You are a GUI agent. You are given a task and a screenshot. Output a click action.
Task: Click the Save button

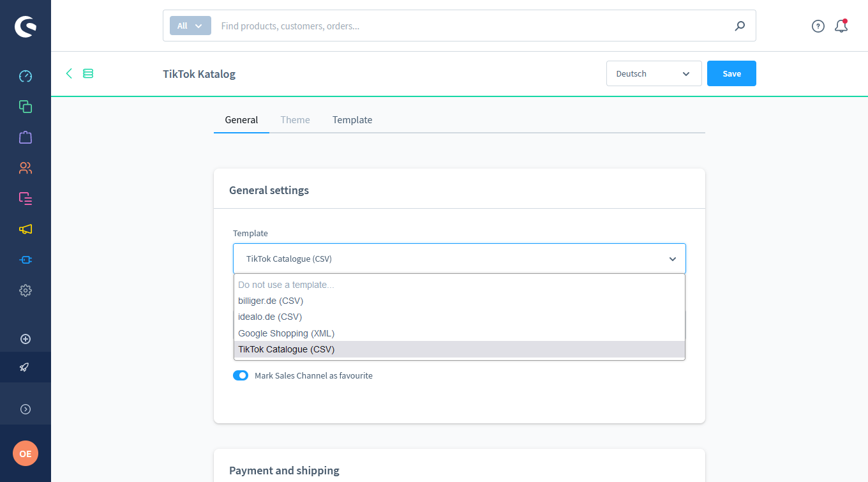pos(731,73)
